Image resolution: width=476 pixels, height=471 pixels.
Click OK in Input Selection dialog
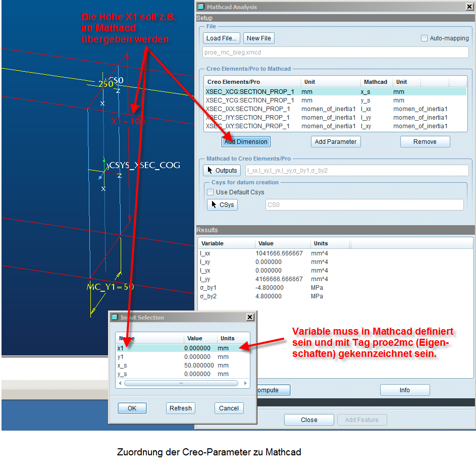[x=132, y=408]
